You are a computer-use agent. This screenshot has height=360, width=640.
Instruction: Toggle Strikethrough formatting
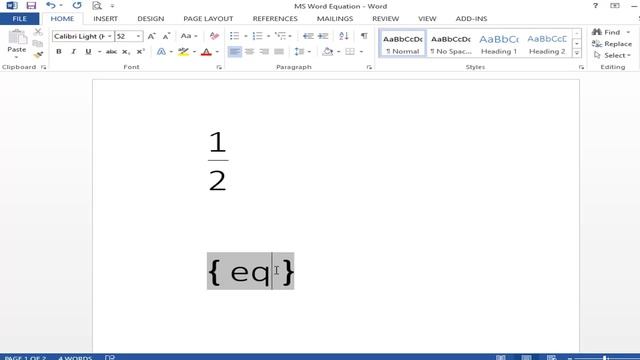pos(111,52)
